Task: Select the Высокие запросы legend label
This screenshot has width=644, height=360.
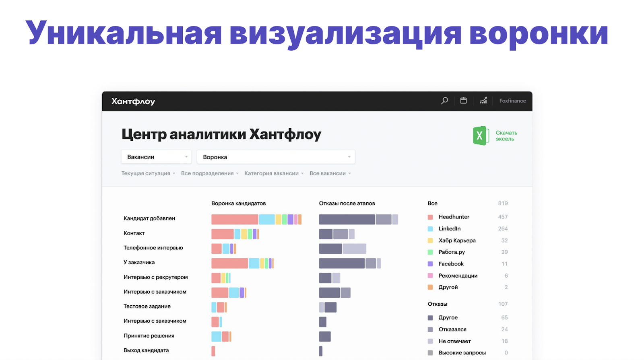Action: point(462,353)
